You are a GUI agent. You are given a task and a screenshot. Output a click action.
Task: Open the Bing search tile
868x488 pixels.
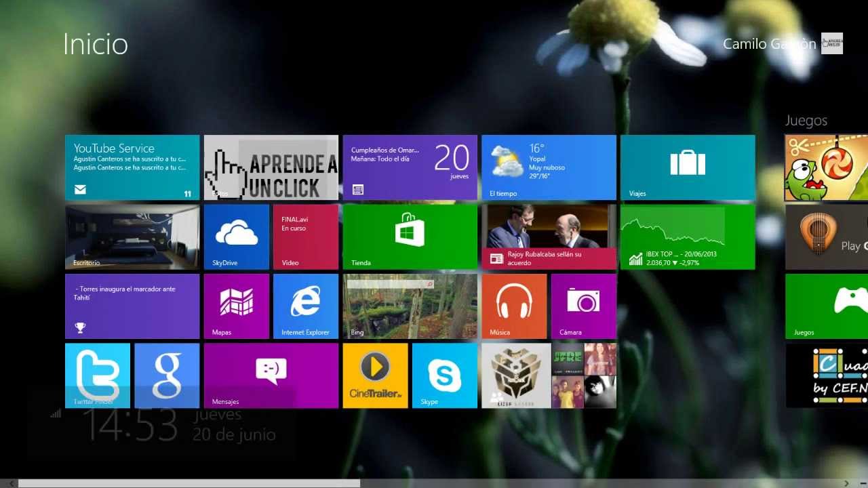(410, 306)
